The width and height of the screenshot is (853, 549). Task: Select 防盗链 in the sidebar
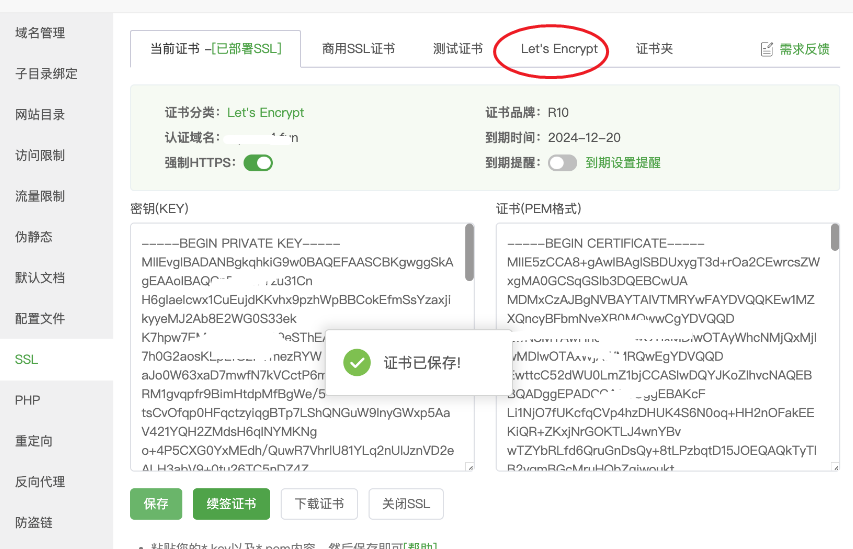[x=34, y=523]
